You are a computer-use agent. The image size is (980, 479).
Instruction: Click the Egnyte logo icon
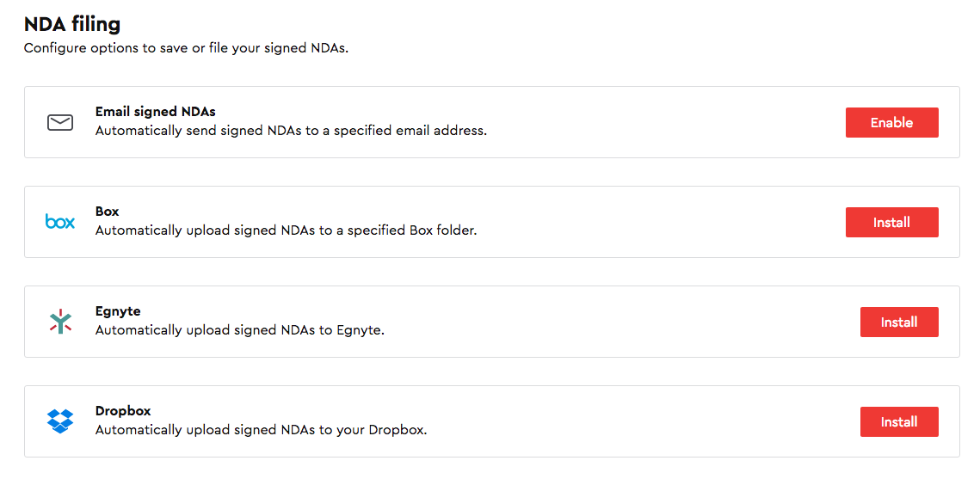point(60,322)
